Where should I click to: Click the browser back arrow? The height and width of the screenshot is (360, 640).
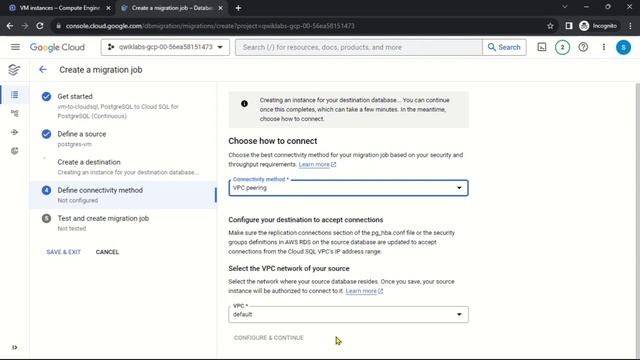(x=10, y=26)
